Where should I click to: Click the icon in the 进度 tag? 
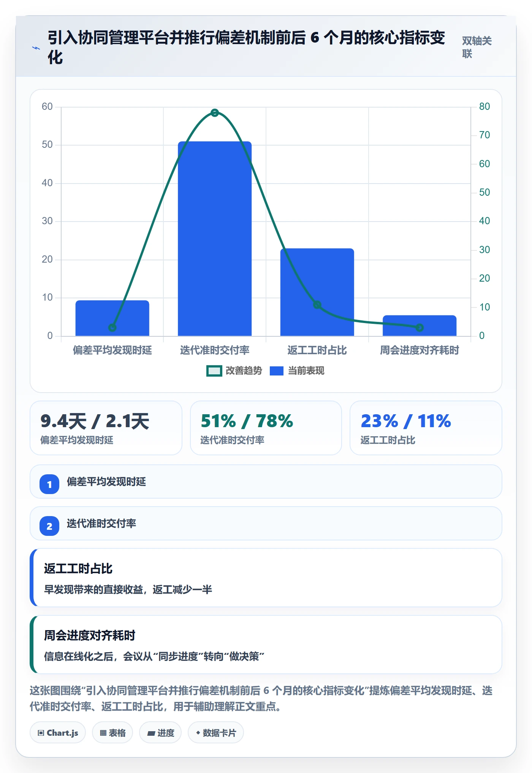[x=151, y=733]
